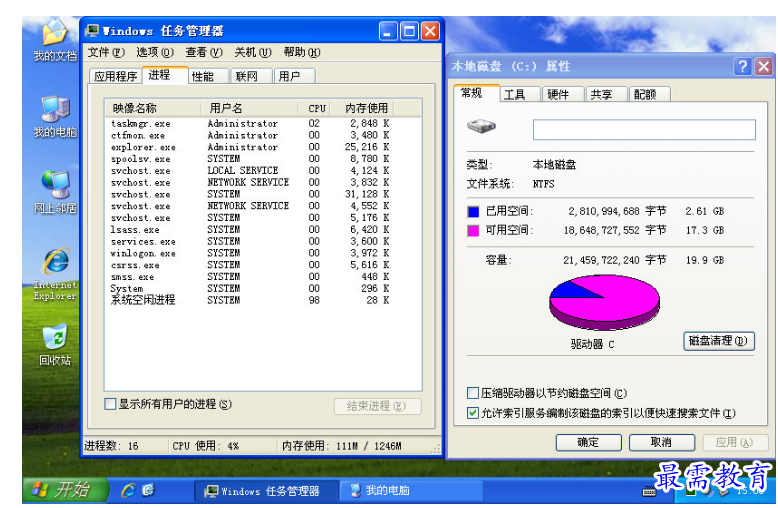This screenshot has width=778, height=508.
Task: Launch Internet Explorer from the desktop
Action: pyautogui.click(x=55, y=274)
